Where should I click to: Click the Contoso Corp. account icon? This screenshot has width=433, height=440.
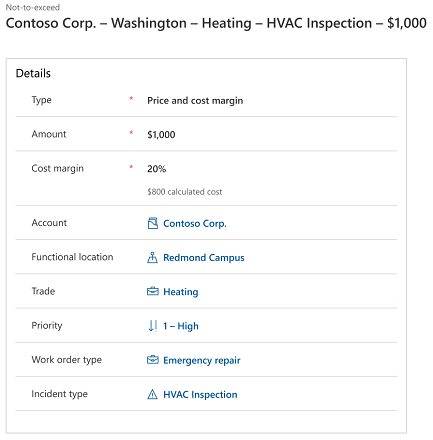(153, 223)
